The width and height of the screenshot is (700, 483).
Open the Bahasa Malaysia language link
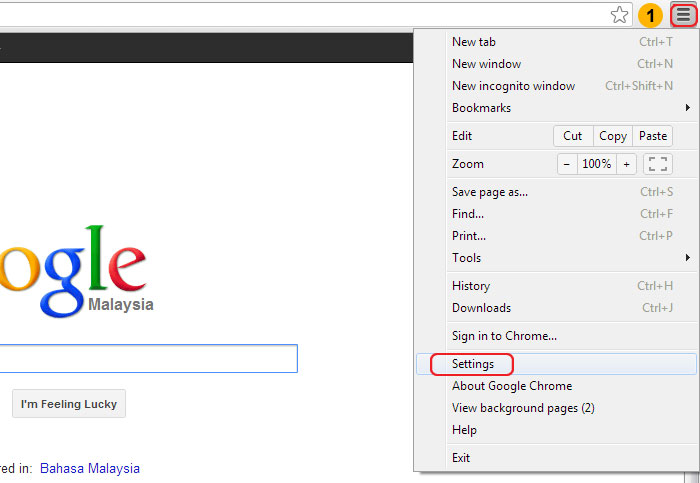(x=90, y=468)
